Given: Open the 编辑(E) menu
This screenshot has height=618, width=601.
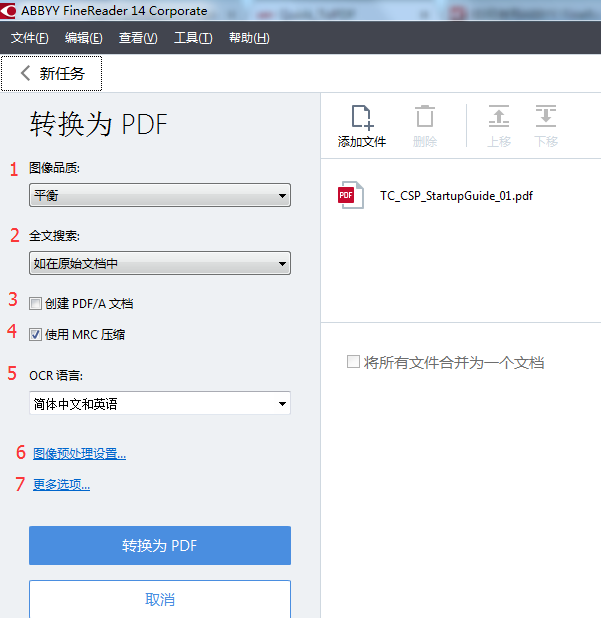Looking at the screenshot, I should (x=84, y=38).
